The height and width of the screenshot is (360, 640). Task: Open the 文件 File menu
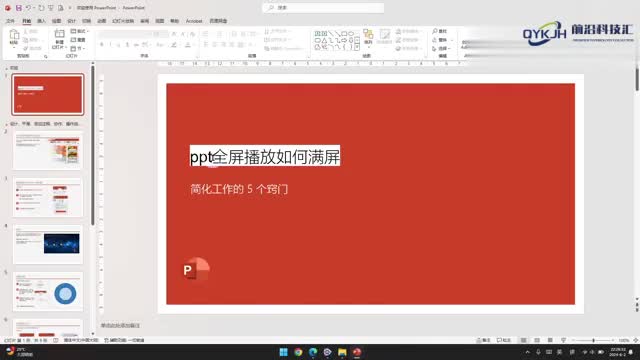tap(11, 21)
